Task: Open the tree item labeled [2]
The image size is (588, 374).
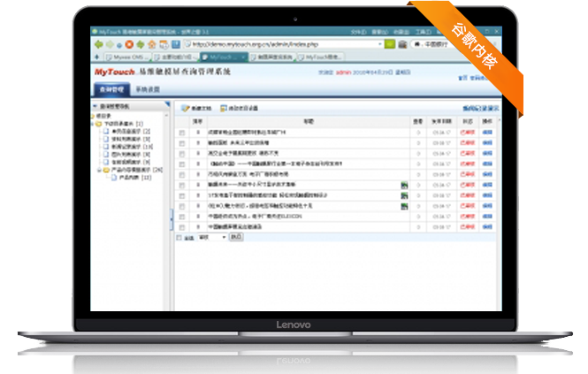Action: (131, 131)
